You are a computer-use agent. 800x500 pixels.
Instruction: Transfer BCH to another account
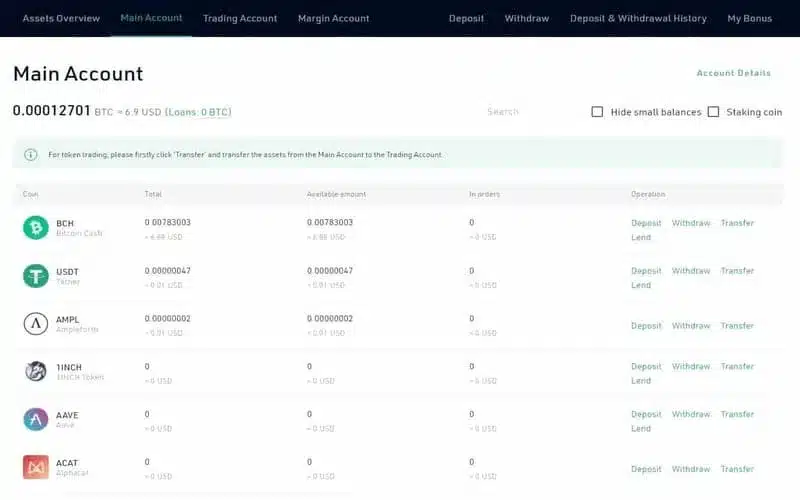pos(737,223)
